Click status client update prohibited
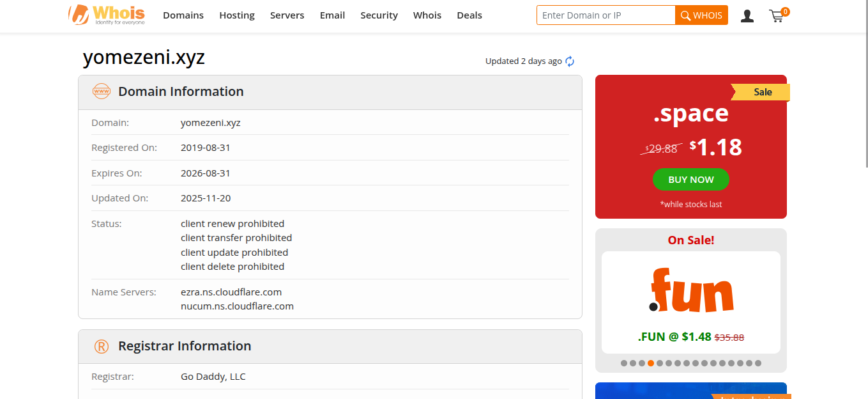This screenshot has width=868, height=399. (234, 253)
